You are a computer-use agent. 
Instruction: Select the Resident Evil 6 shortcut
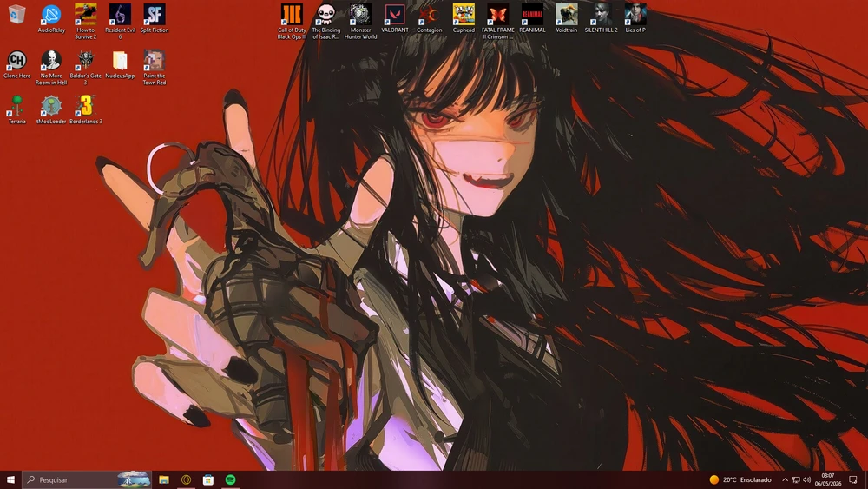[120, 22]
